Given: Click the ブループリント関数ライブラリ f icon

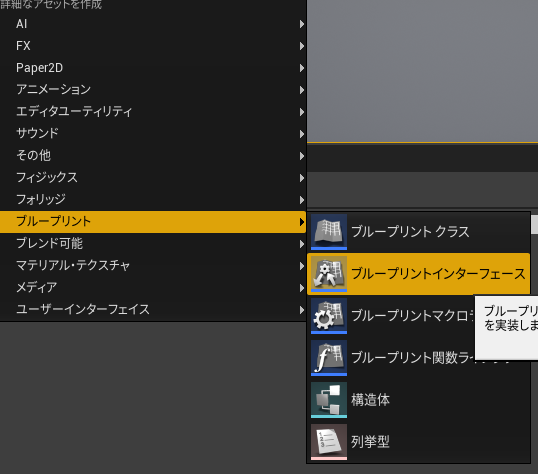Looking at the screenshot, I should click(x=329, y=358).
